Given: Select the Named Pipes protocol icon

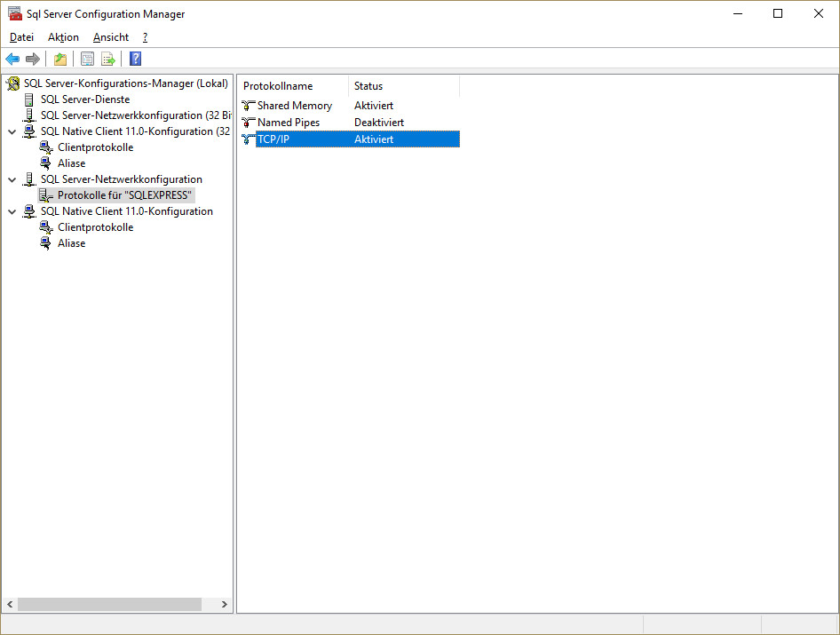Looking at the screenshot, I should coord(249,123).
